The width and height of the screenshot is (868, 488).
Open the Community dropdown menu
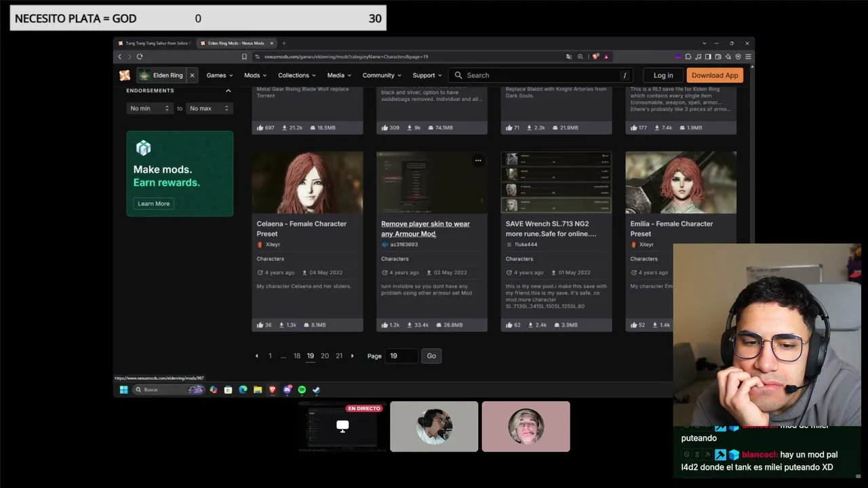coord(382,75)
